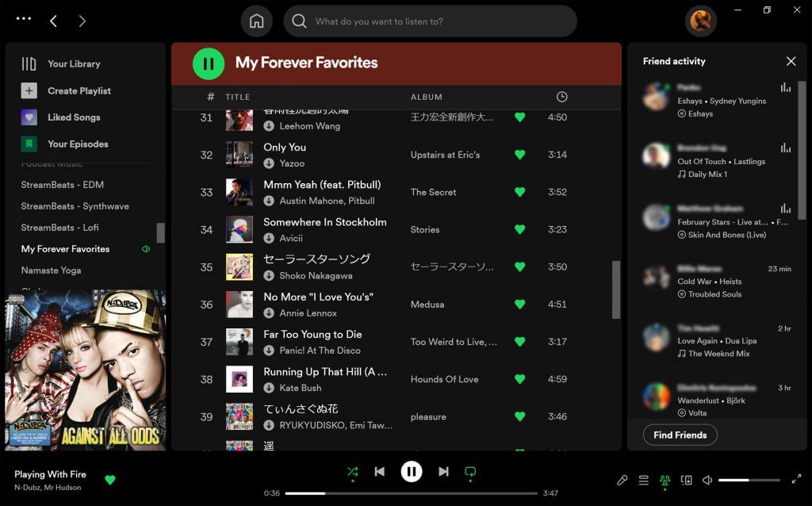812x506 pixels.
Task: Toggle repeat mode
Action: pyautogui.click(x=470, y=472)
